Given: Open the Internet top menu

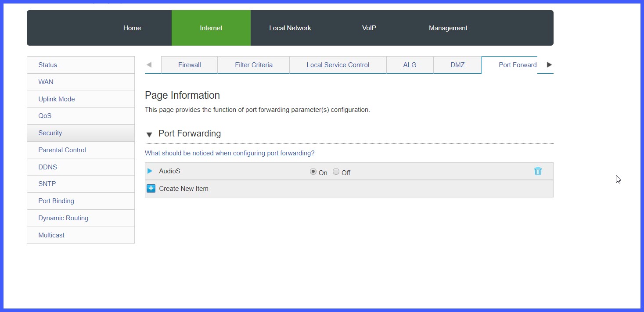Looking at the screenshot, I should click(x=211, y=28).
